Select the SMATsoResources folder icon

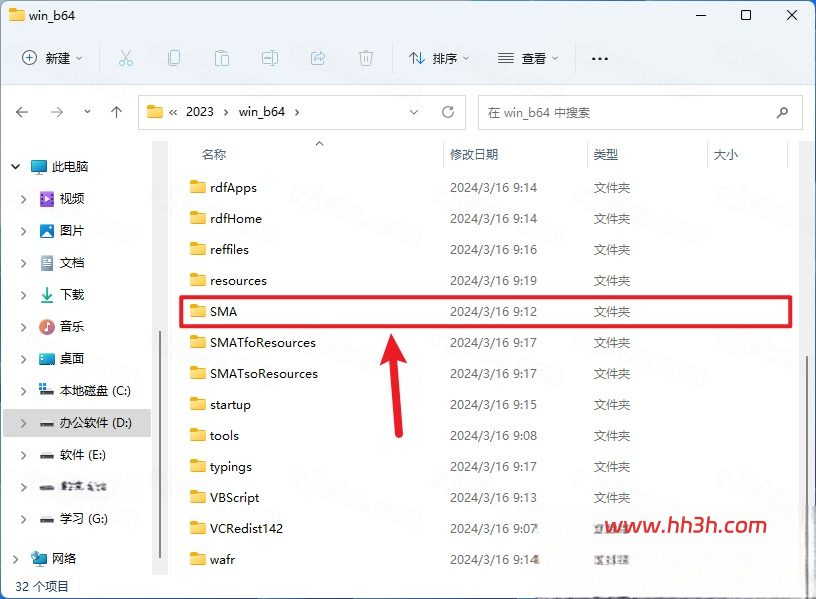(198, 373)
